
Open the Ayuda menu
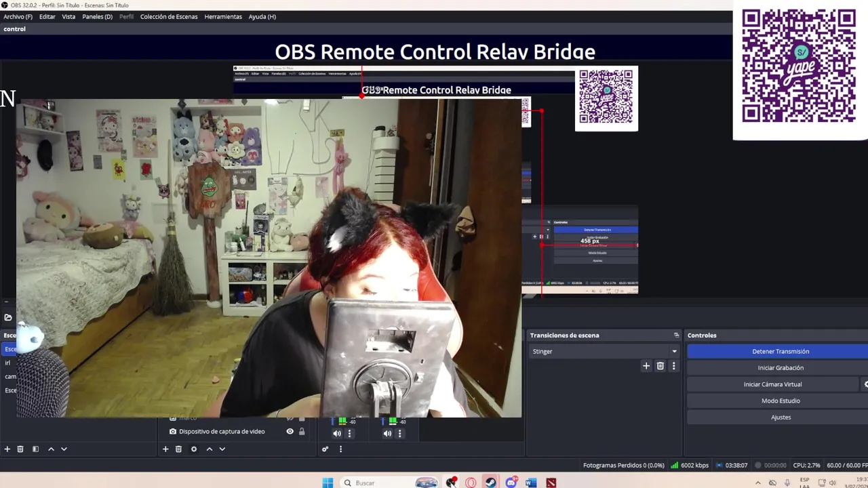tap(262, 16)
